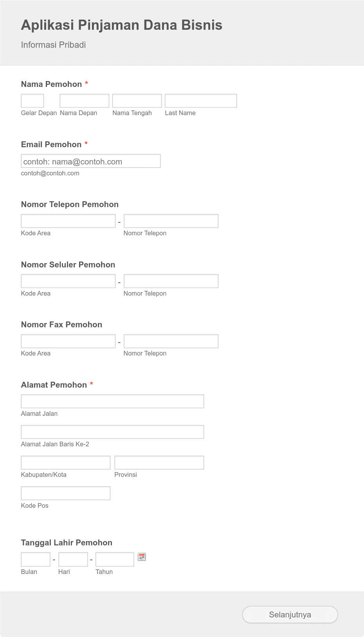Select the Kode Area field under Nomor Telepon Pemohon
Viewport: 364px width, 637px height.
point(68,220)
